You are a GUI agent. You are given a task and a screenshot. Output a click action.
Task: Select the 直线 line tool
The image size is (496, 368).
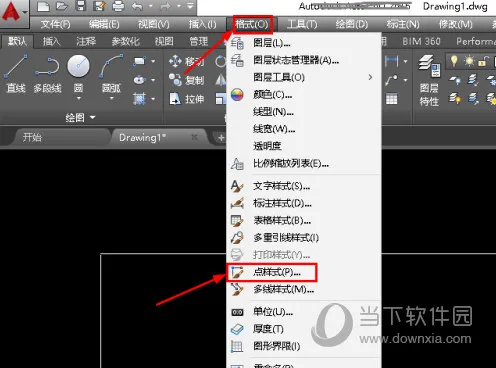(16, 74)
